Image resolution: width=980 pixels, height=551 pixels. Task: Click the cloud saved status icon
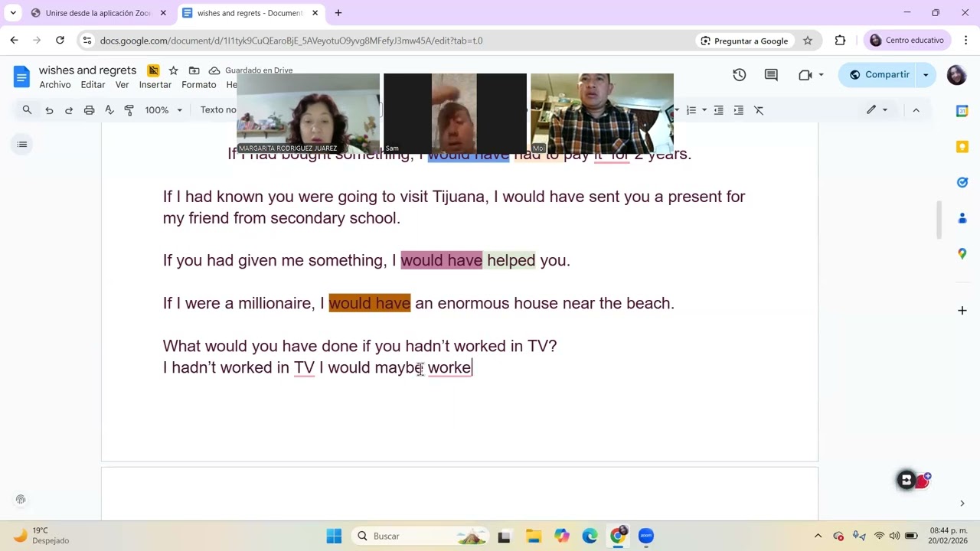(214, 70)
